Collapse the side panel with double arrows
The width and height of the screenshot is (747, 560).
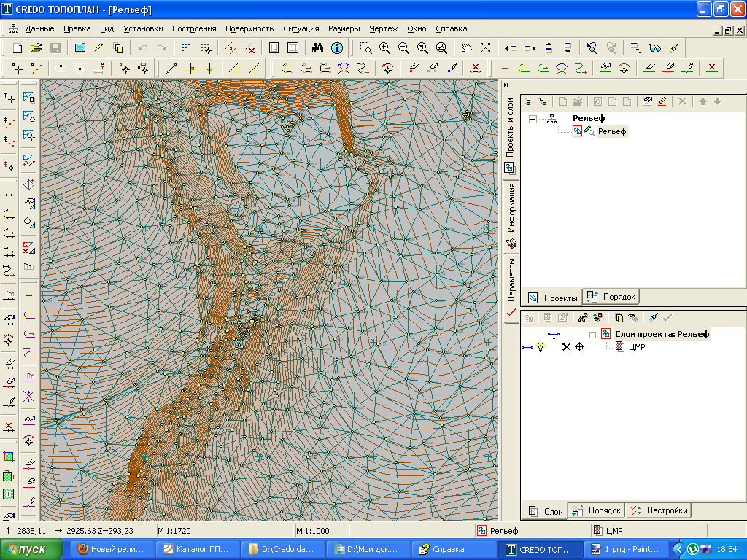pyautogui.click(x=506, y=85)
